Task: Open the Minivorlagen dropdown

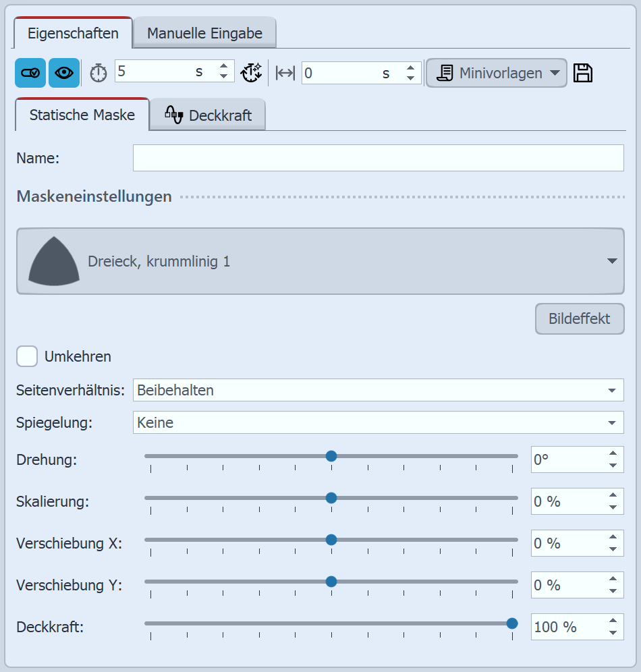Action: pyautogui.click(x=496, y=73)
